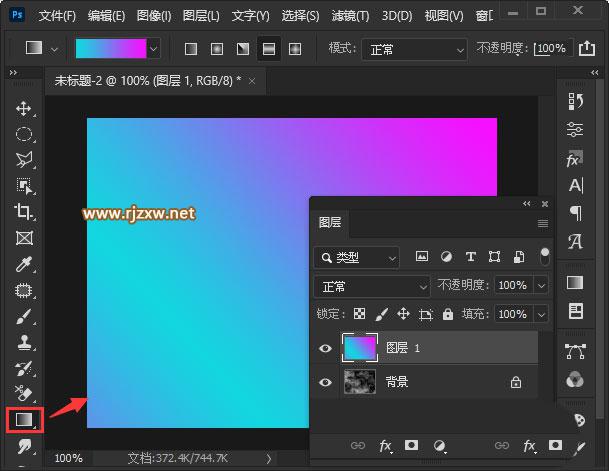The width and height of the screenshot is (609, 471).
Task: Toggle lock position icon
Action: [404, 314]
